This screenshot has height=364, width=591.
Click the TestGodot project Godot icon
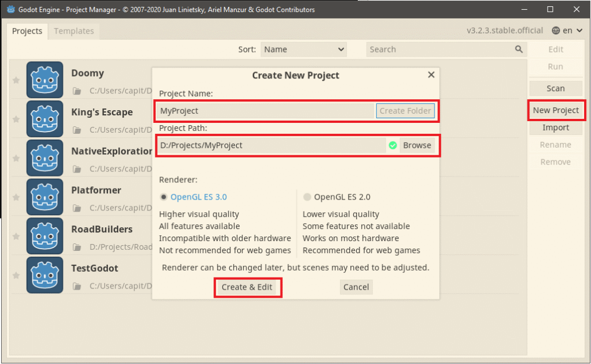pos(45,275)
